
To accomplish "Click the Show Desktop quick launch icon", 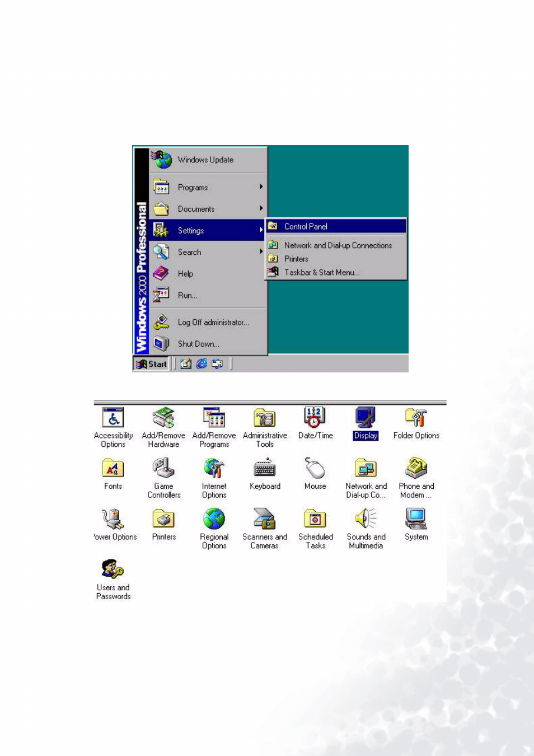I will tap(186, 364).
